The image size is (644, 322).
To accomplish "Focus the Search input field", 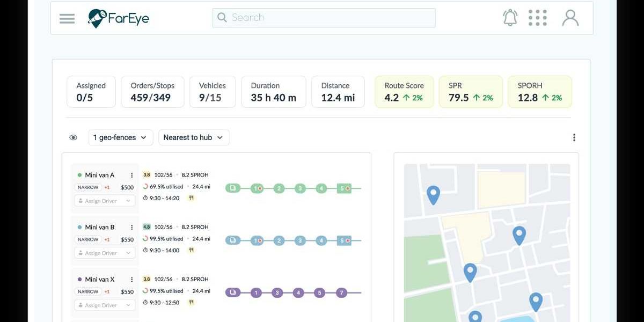I will pos(324,18).
